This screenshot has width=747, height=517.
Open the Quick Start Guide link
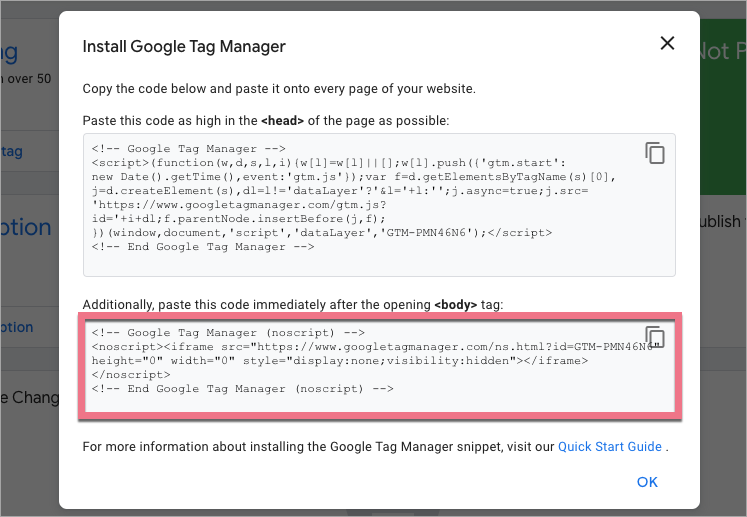(610, 446)
